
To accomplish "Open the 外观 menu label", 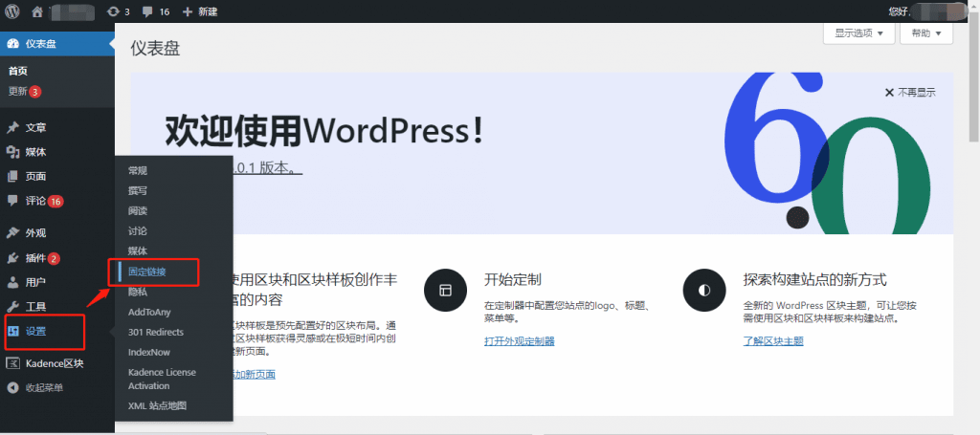I will 35,233.
